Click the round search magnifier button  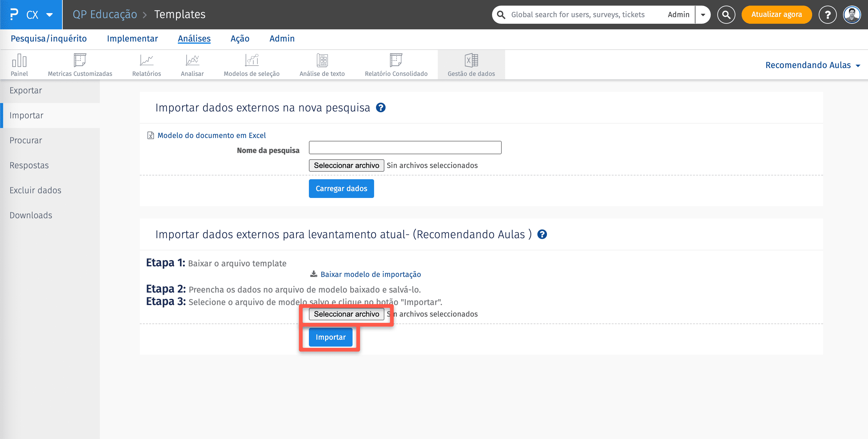[x=726, y=15]
